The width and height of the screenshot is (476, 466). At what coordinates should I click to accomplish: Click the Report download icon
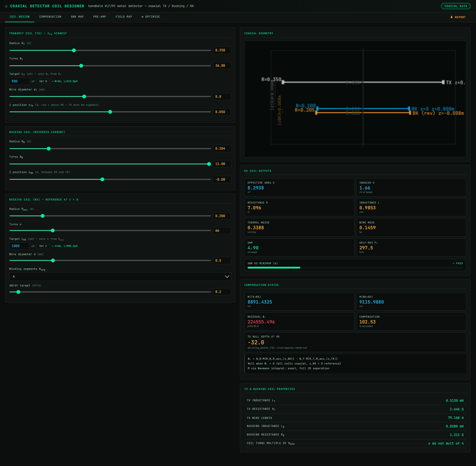(452, 17)
